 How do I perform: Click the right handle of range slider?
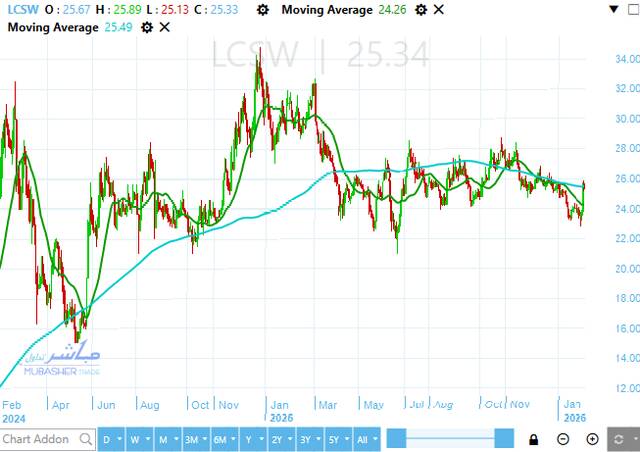tap(504, 439)
